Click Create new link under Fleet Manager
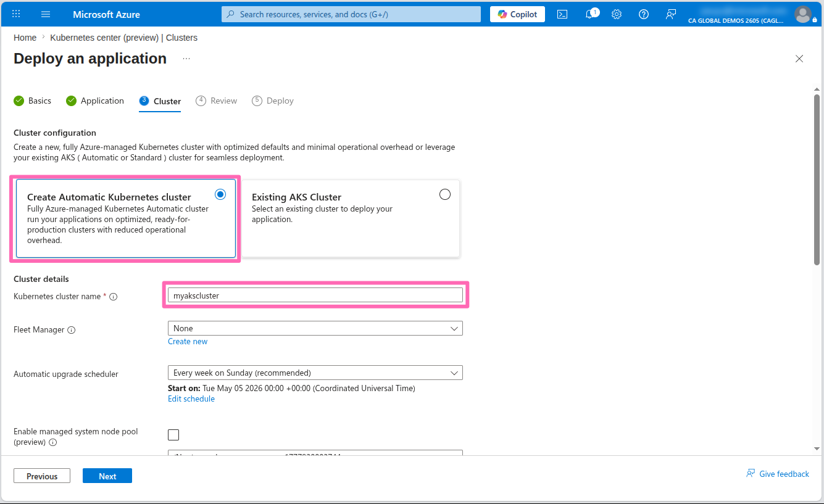This screenshot has width=824, height=504. pyautogui.click(x=188, y=341)
